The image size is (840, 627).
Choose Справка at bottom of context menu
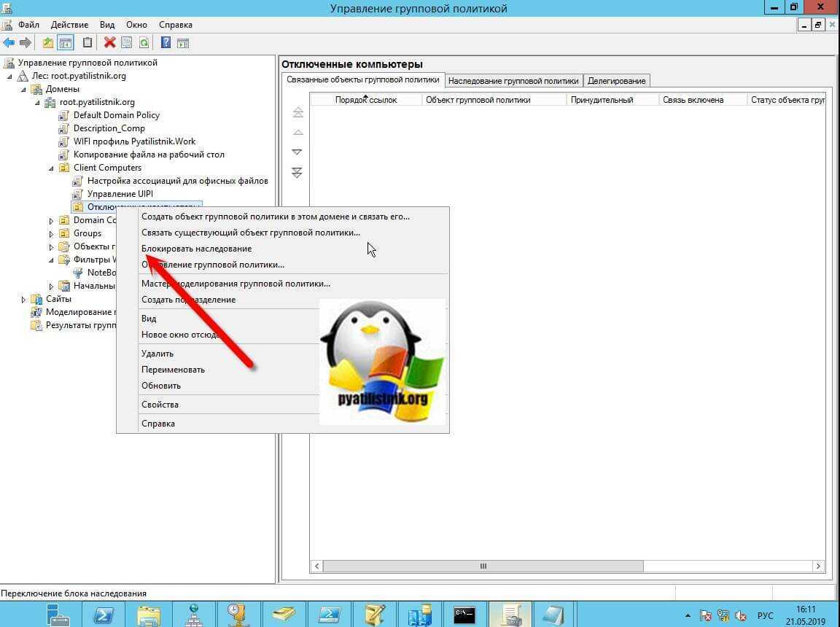point(219,424)
